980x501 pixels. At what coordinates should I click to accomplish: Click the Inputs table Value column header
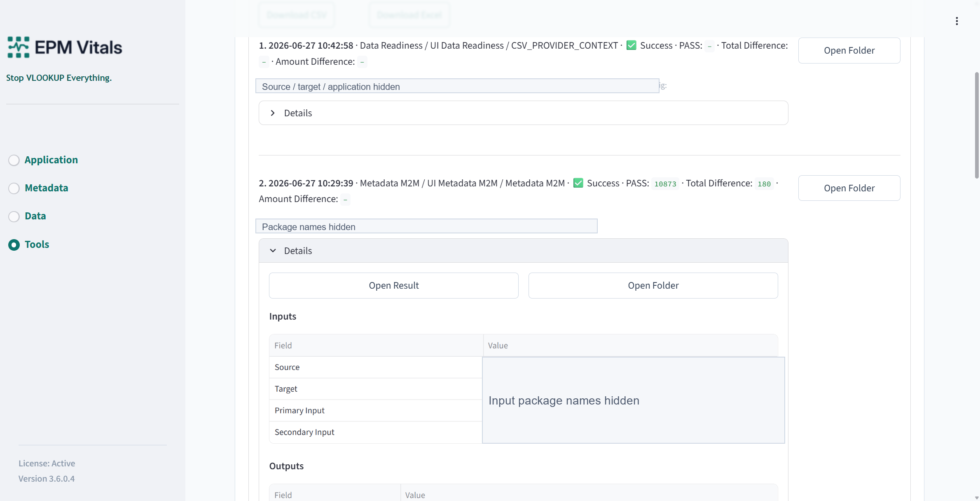[630, 346]
